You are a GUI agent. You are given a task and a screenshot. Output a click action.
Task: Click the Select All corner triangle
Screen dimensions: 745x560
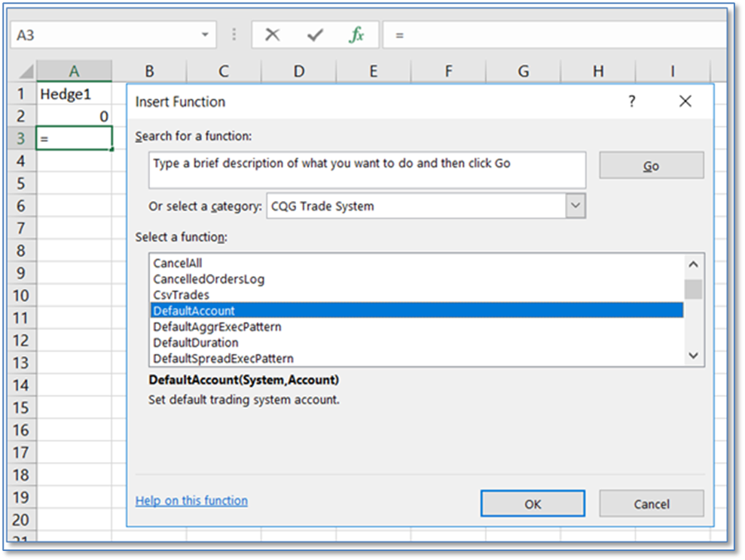tap(26, 72)
